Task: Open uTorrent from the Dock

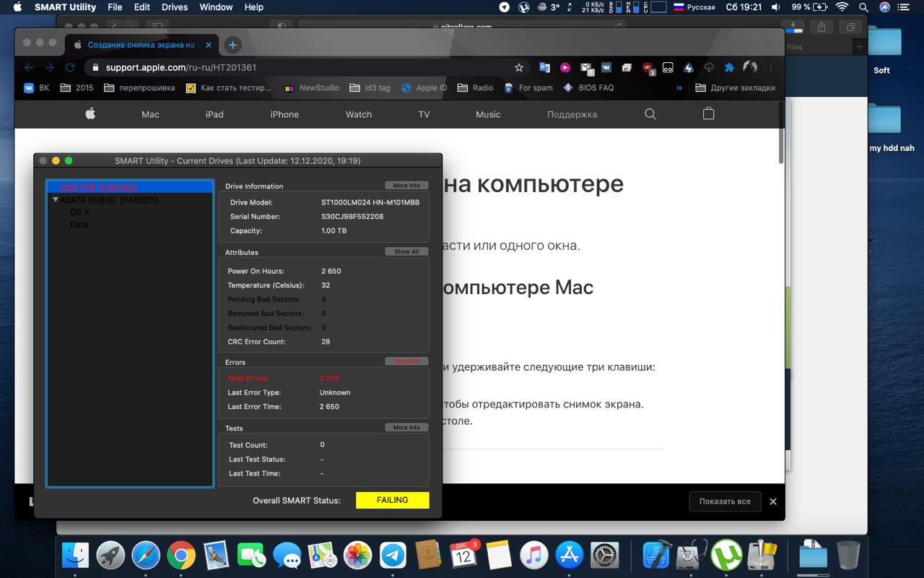Action: click(x=727, y=556)
